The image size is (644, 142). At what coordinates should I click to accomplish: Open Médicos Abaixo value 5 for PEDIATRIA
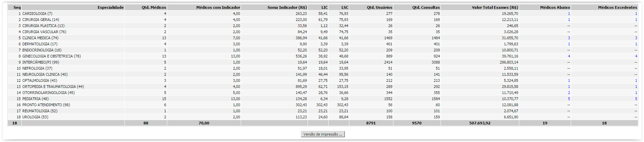569,99
